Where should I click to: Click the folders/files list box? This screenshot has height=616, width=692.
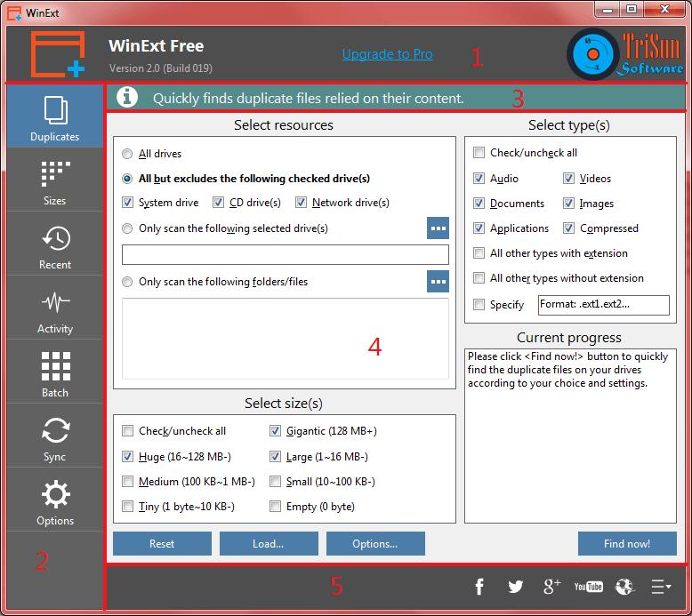pos(286,339)
